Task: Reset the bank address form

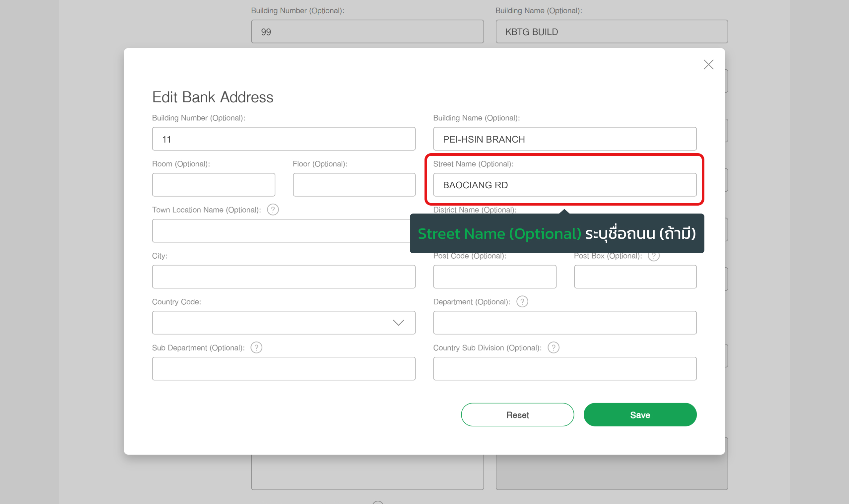Action: (x=518, y=415)
